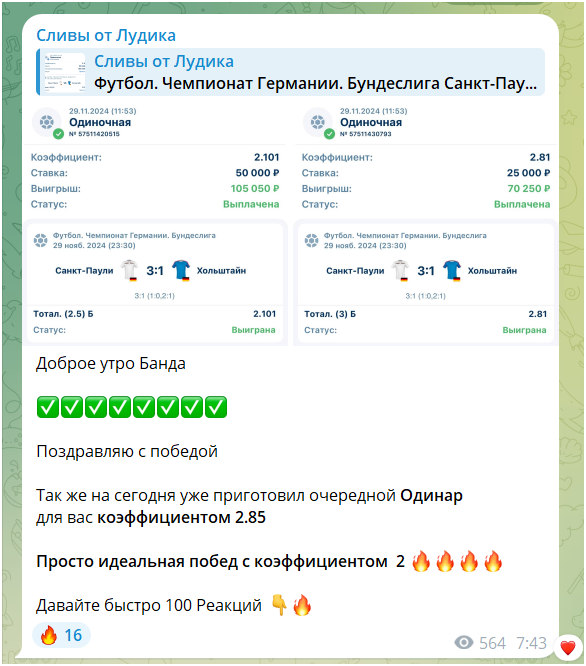The image size is (586, 666).
Task: Click the forwarded Сливы от Лудика header link
Action: [164, 61]
